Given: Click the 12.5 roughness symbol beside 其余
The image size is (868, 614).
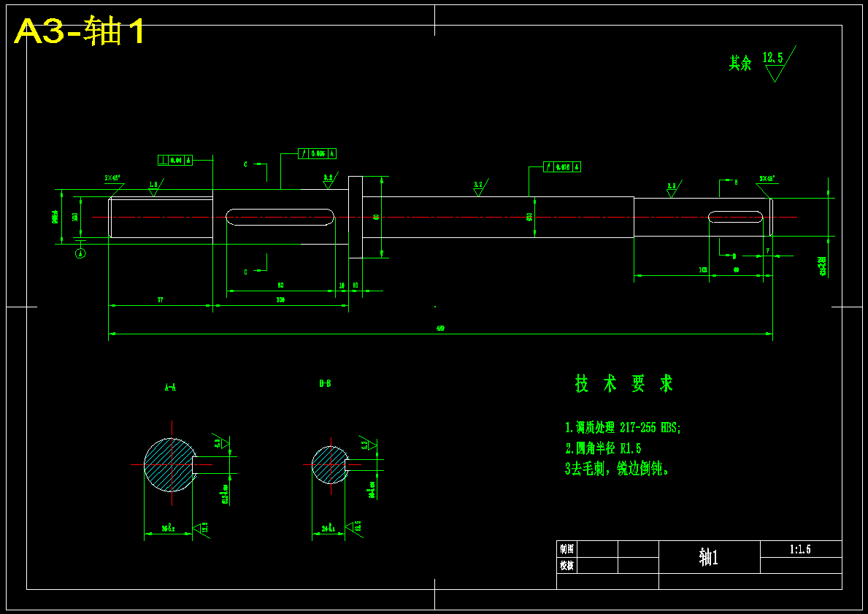Looking at the screenshot, I should tap(780, 63).
